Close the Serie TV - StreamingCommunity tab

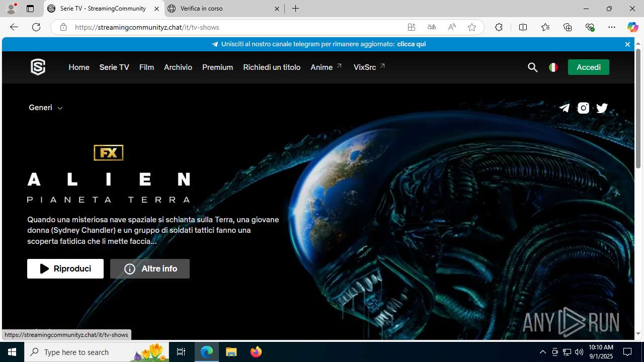[156, 9]
